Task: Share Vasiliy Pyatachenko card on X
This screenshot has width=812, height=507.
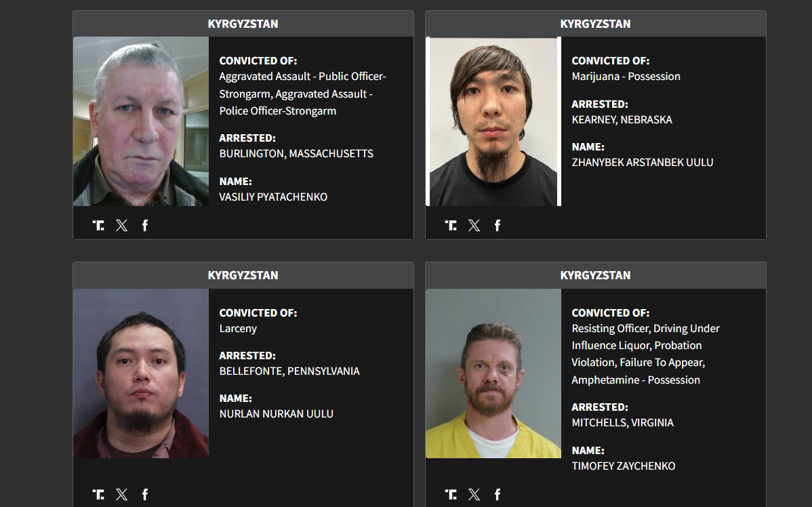Action: point(122,225)
